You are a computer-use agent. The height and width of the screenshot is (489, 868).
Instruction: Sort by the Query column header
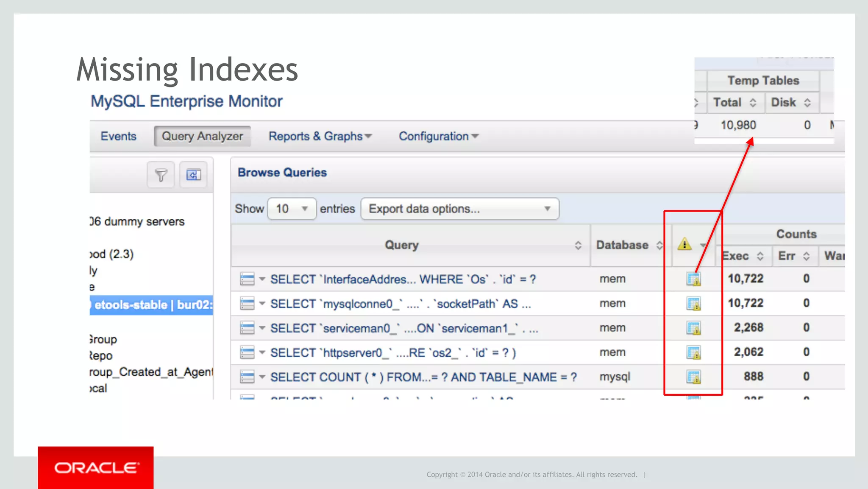410,245
